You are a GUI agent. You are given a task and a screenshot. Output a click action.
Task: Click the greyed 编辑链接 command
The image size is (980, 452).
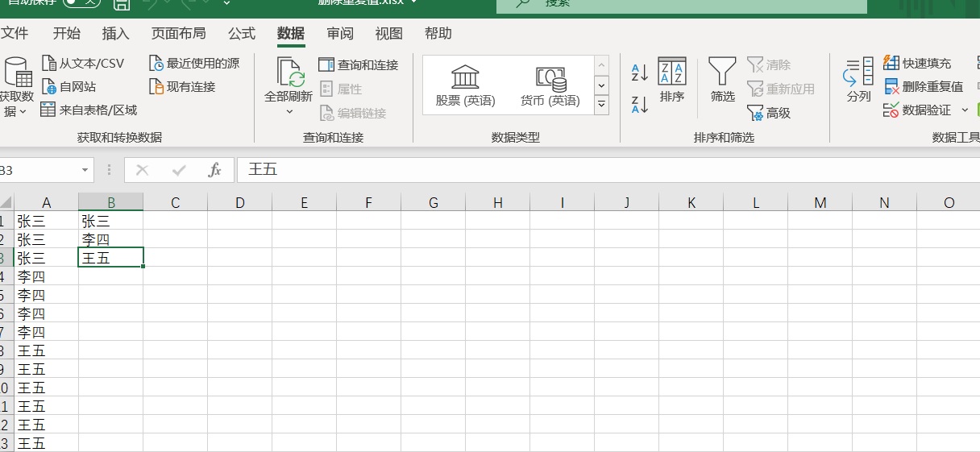[353, 113]
